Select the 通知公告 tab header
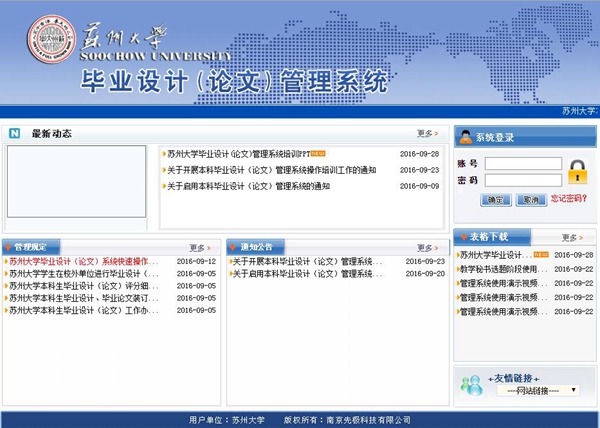 [x=256, y=247]
